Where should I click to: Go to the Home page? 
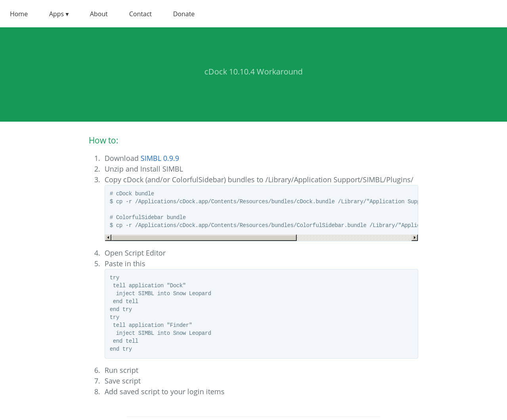coord(19,14)
